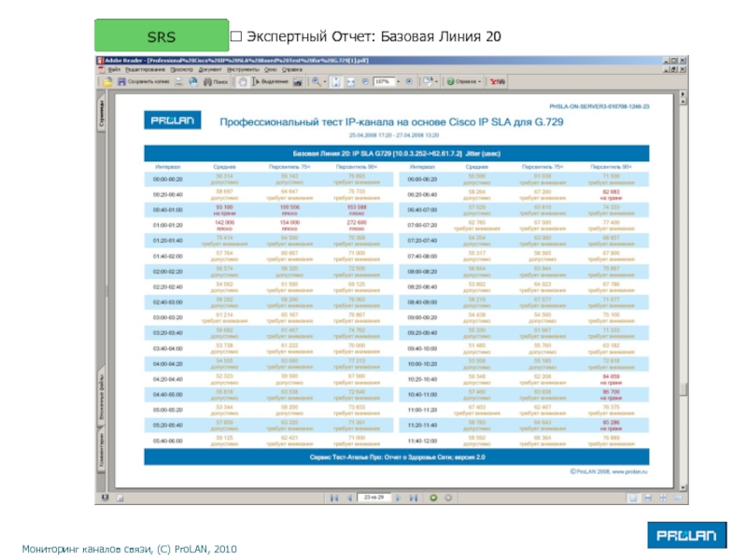Click the Сохранить копию label
The image size is (747, 560).
pyautogui.click(x=148, y=82)
